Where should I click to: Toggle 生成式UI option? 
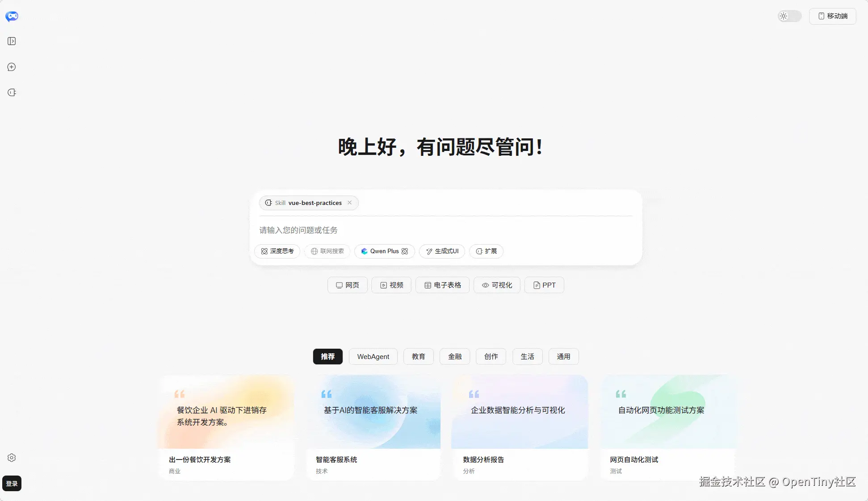[442, 251]
